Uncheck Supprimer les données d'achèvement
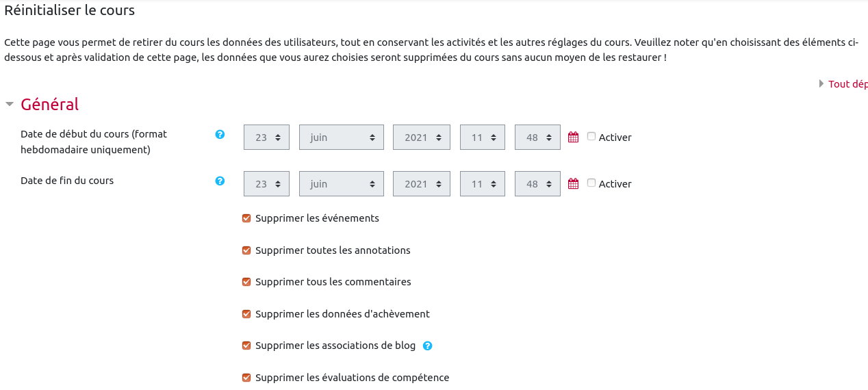 (x=246, y=314)
